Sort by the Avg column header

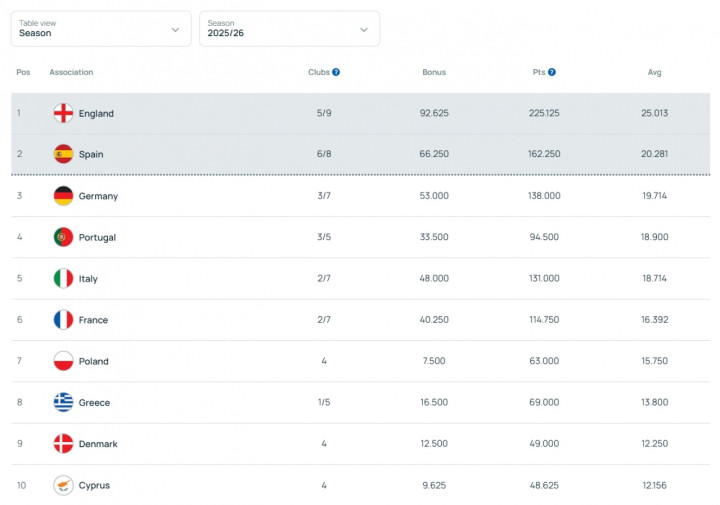(x=654, y=72)
